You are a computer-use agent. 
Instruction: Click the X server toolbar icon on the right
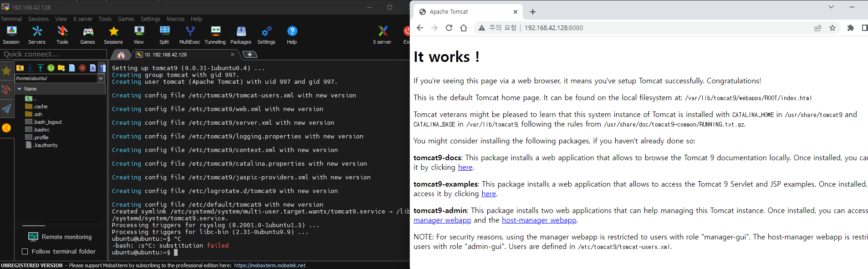(383, 35)
